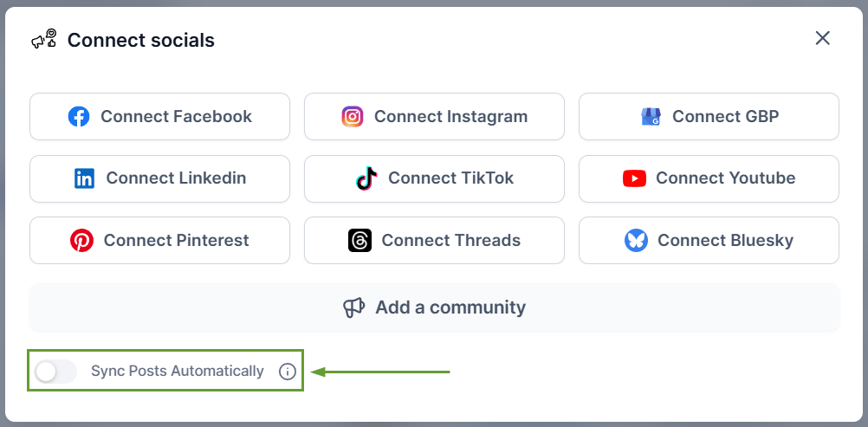
Task: Click the TikTok note logo icon
Action: pos(366,178)
